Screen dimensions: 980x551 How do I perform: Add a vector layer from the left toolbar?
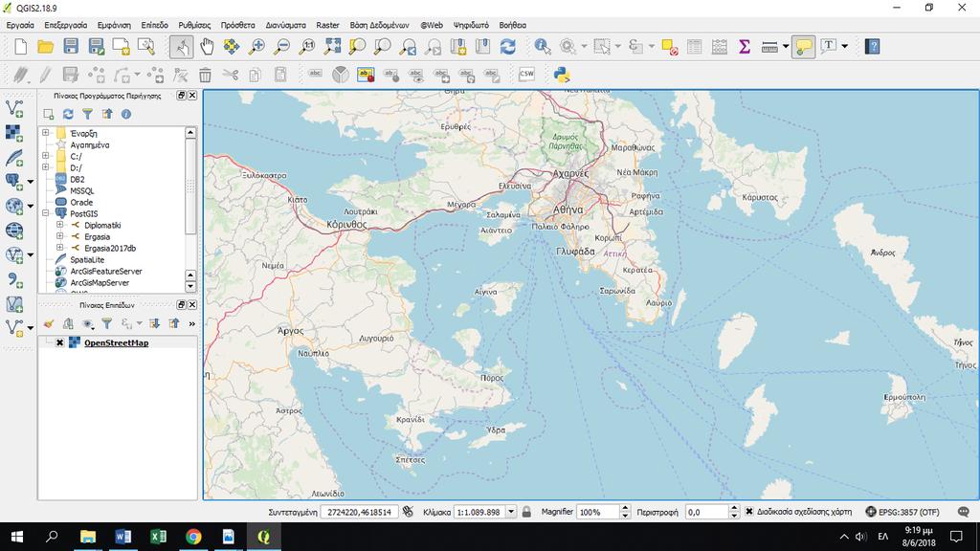click(14, 109)
